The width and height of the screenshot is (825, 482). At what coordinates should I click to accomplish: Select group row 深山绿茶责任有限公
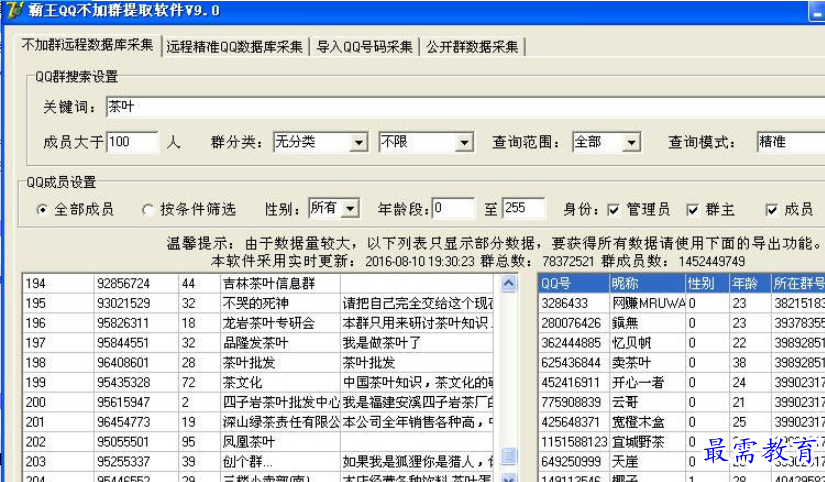pos(258,422)
